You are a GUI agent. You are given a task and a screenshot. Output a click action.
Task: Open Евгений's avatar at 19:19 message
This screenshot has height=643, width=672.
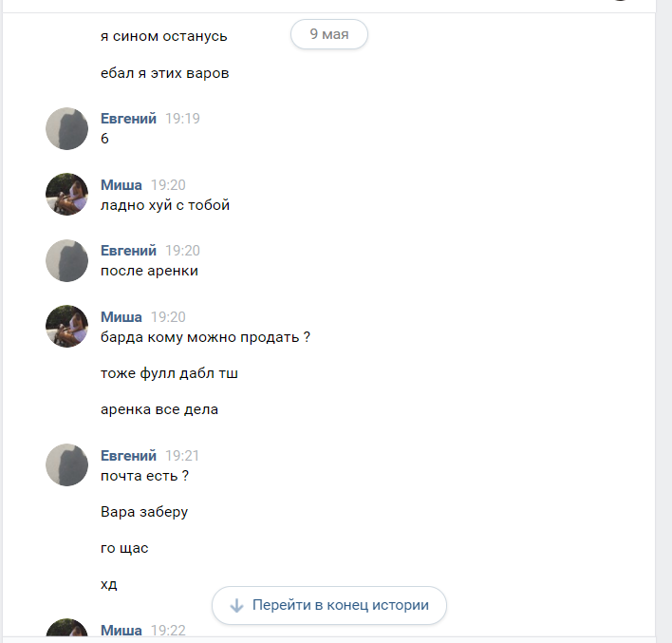[x=66, y=128]
